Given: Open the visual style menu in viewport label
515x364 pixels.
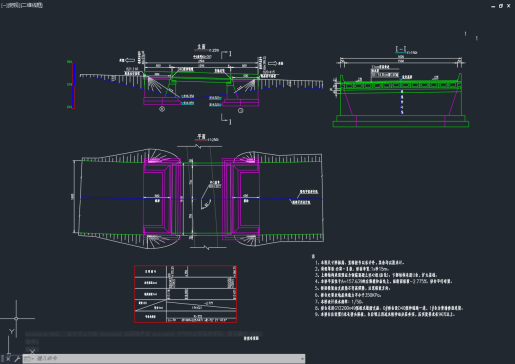Looking at the screenshot, I should click(x=31, y=5).
